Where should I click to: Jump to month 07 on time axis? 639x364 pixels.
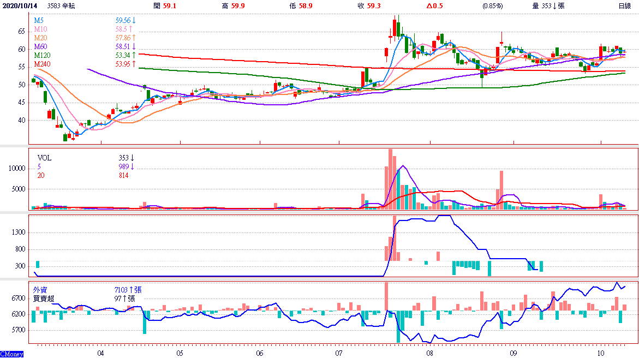click(339, 353)
